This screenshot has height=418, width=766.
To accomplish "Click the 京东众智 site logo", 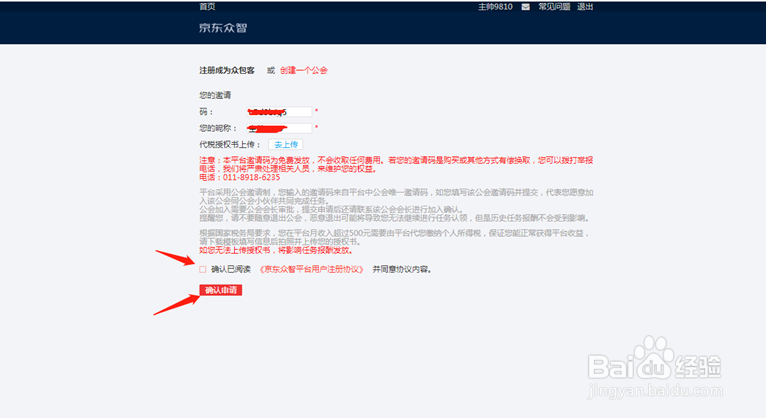I will pos(223,28).
